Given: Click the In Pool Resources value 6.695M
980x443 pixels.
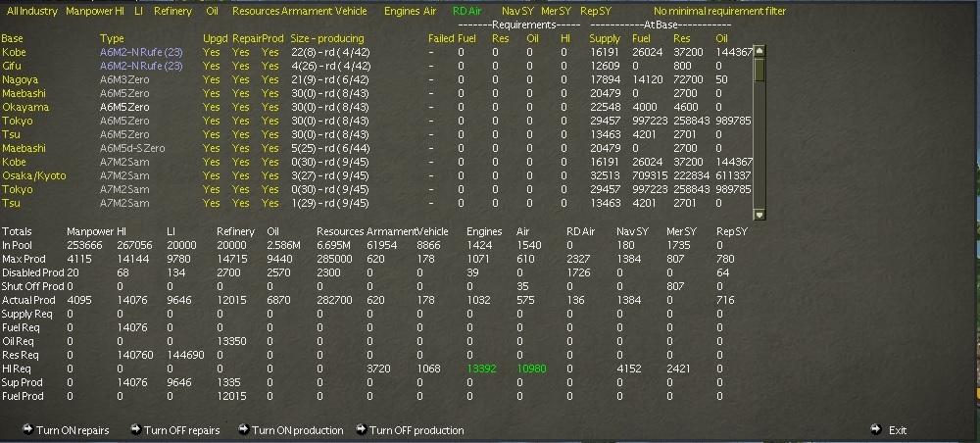Looking at the screenshot, I should tap(333, 245).
